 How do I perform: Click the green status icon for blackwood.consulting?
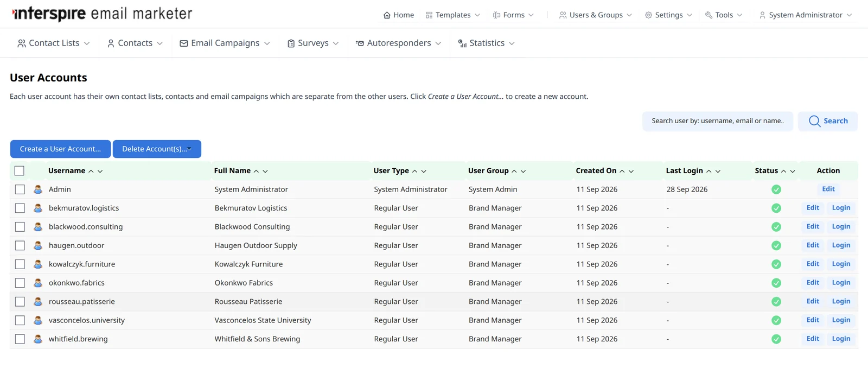coord(776,227)
